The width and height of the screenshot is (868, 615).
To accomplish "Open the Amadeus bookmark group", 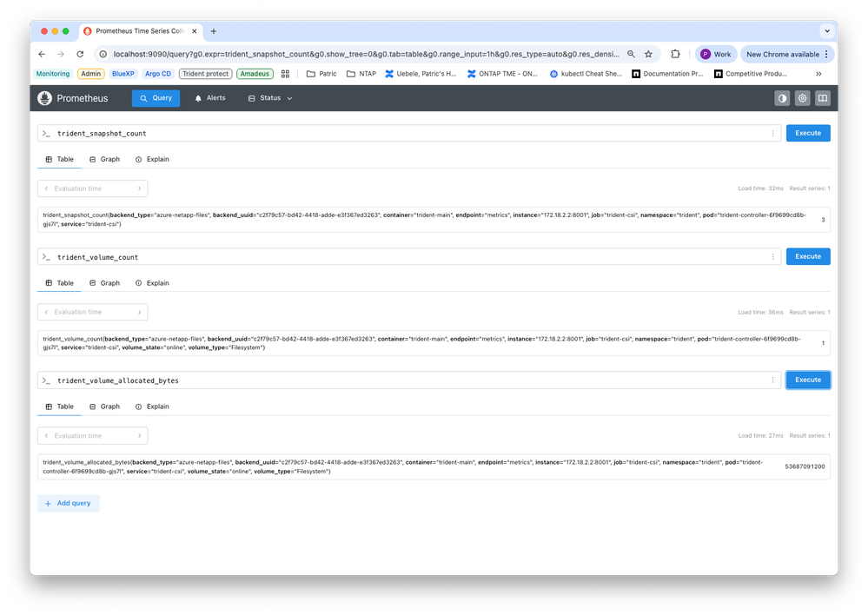I will click(255, 74).
